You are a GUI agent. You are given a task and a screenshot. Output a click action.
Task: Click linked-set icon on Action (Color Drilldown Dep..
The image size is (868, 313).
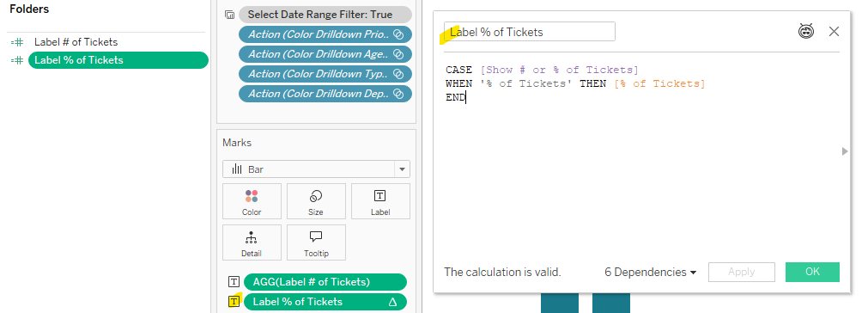(398, 94)
